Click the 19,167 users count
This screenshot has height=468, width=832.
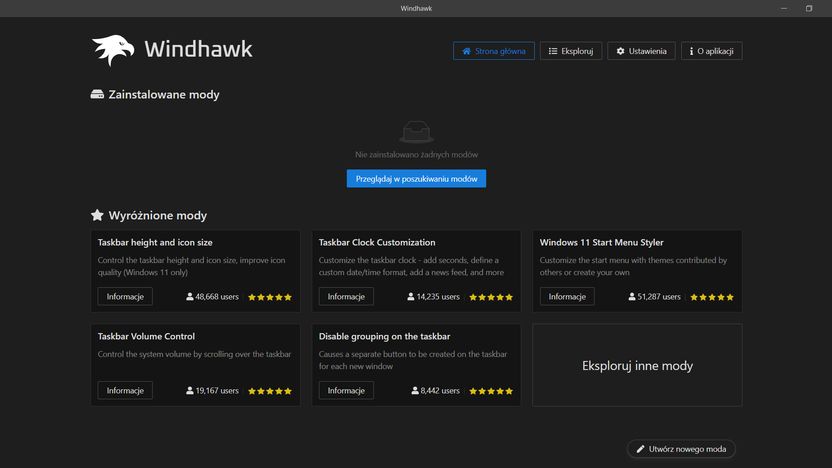click(x=212, y=391)
